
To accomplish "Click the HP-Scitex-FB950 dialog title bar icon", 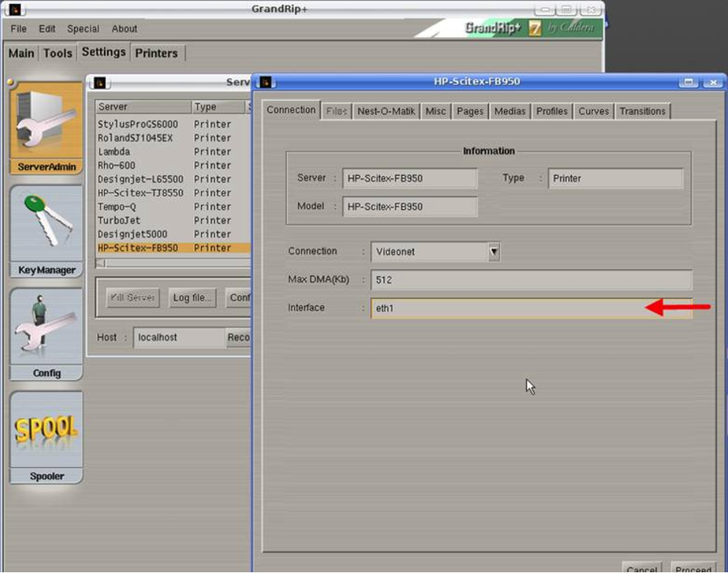I will click(x=265, y=82).
